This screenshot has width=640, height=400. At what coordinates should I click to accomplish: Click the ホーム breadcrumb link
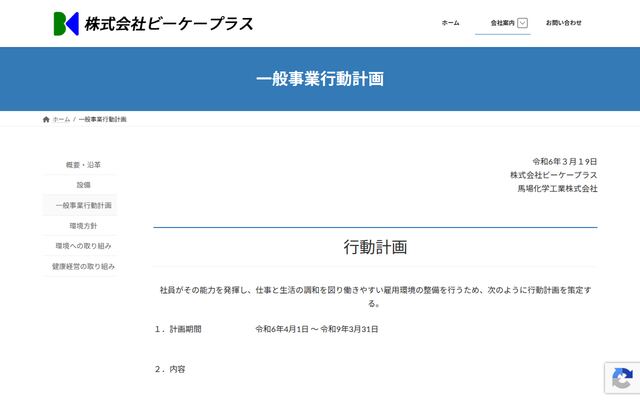coord(61,119)
